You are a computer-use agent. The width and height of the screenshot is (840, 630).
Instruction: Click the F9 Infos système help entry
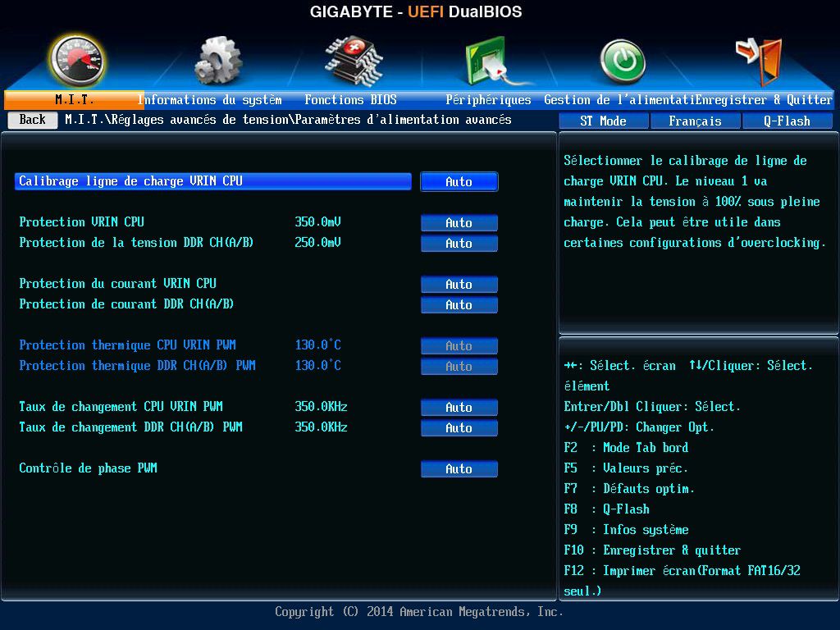click(626, 529)
